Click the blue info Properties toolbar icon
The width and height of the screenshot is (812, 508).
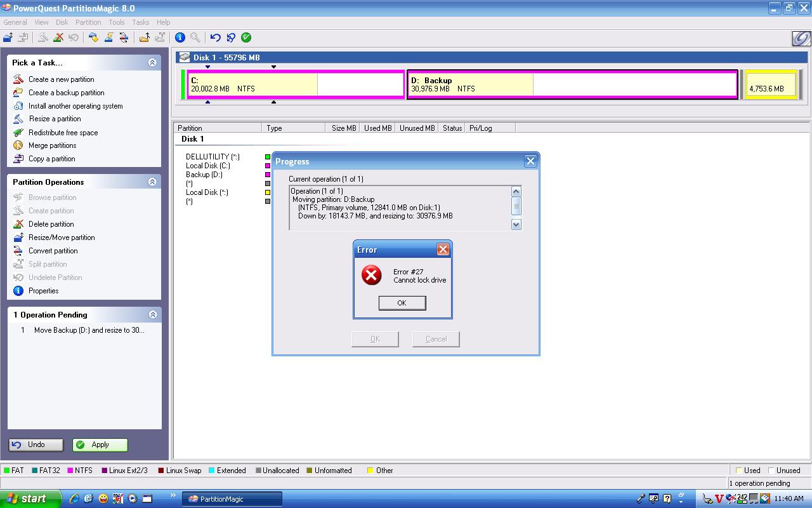point(180,37)
